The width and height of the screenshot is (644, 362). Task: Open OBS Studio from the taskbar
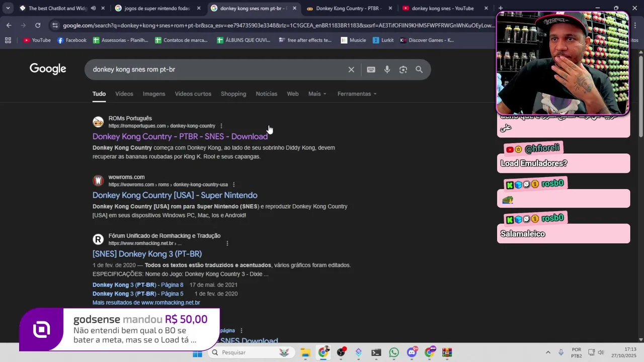341,353
